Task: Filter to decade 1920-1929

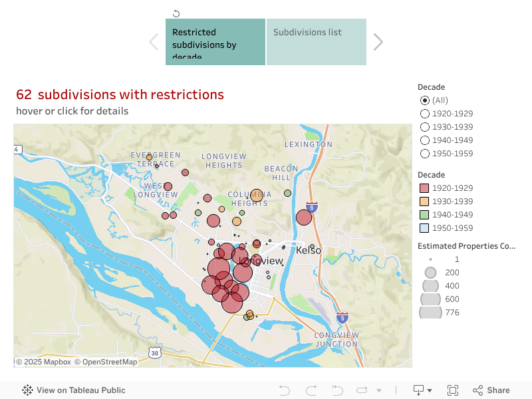Action: pyautogui.click(x=425, y=114)
